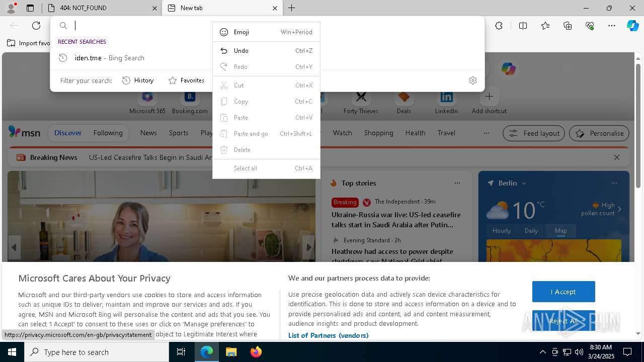
Task: Open Copilot icon beside the search box
Action: pos(508,69)
